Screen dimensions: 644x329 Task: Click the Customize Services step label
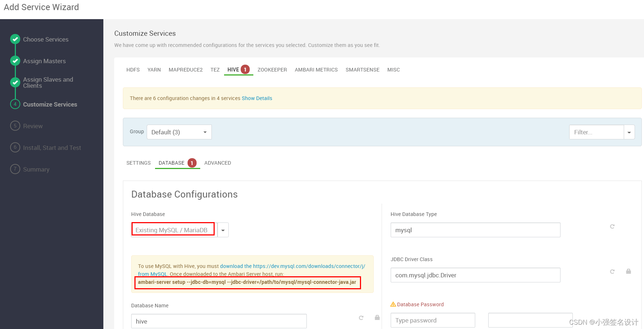pyautogui.click(x=50, y=104)
